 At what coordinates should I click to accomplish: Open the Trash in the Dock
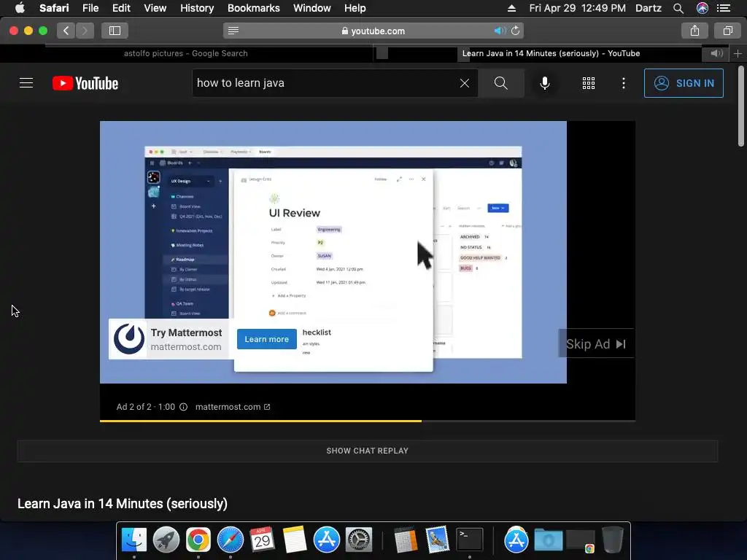[x=612, y=540]
